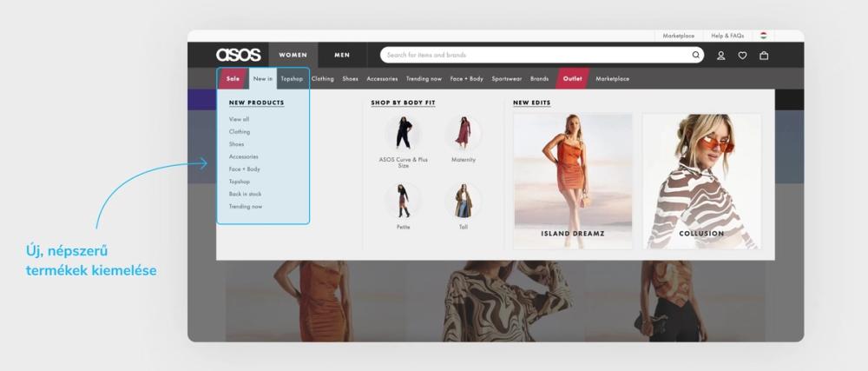Select the ASOS Curve & Plus Size image
The height and width of the screenshot is (371, 868).
(x=404, y=134)
